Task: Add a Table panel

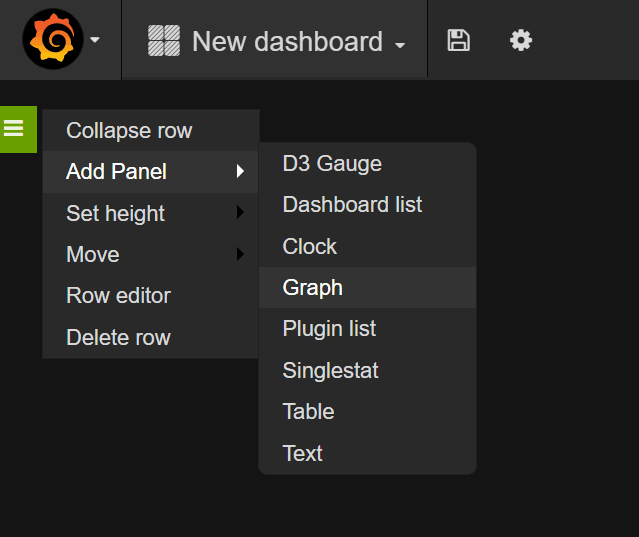Action: tap(368, 412)
